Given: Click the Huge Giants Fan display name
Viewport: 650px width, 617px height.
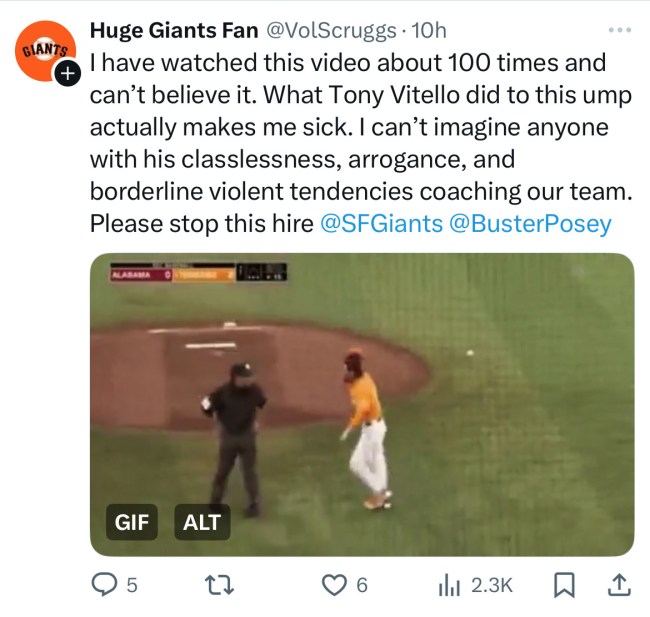Looking at the screenshot, I should [174, 31].
